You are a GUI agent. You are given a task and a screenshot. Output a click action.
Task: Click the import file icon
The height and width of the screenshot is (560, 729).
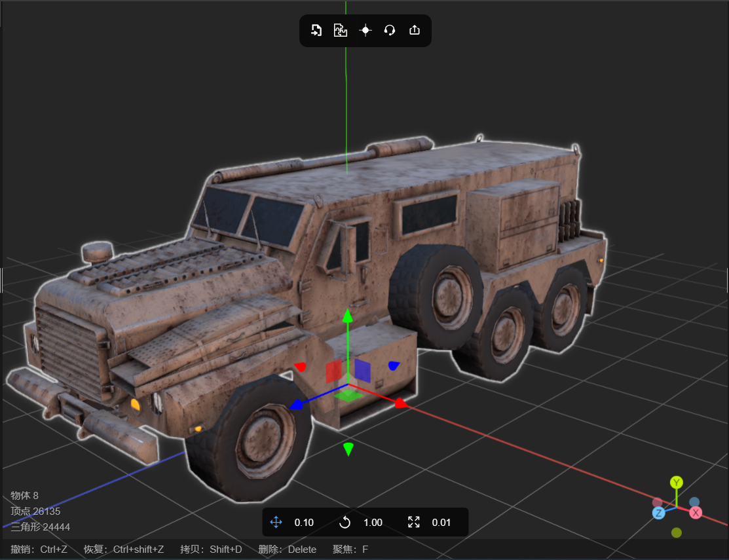tap(316, 30)
